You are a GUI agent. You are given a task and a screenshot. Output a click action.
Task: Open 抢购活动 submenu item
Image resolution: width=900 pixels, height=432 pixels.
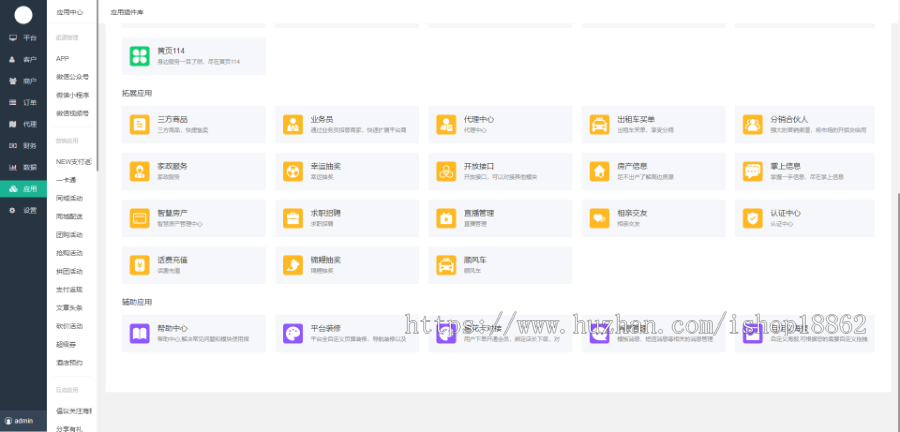click(x=69, y=253)
